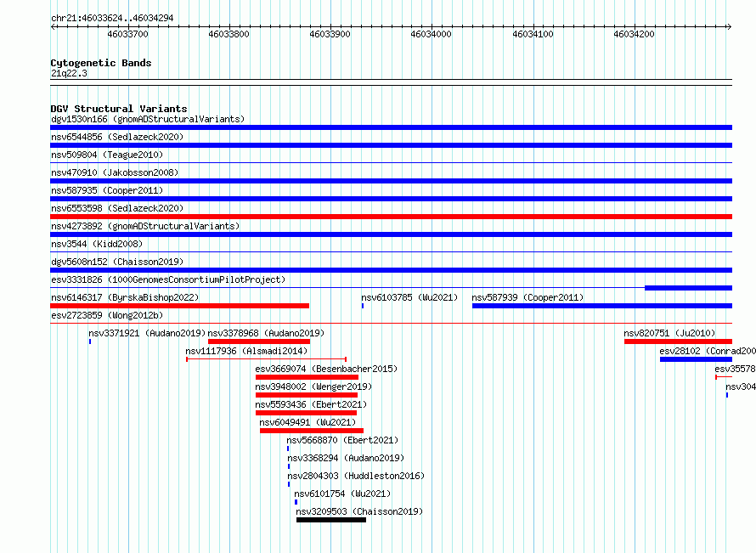Select nsv470910 (Jakobsson2008) variant label
756x553 pixels.
[115, 172]
